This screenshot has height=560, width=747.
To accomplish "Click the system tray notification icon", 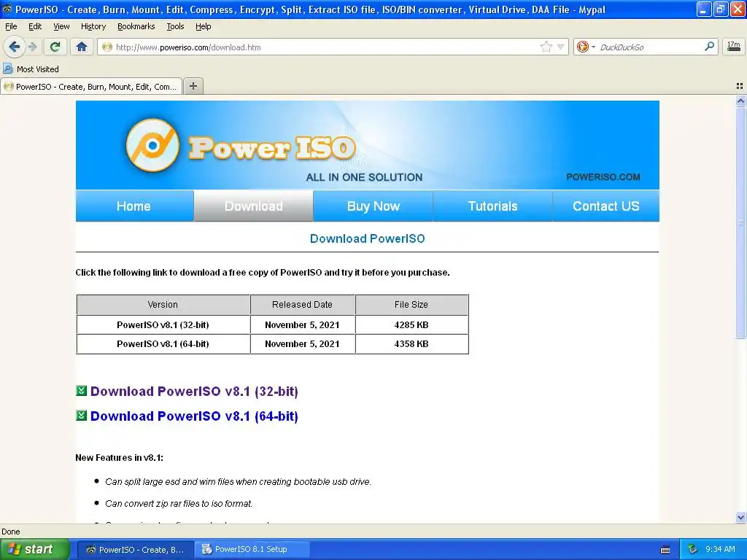I will (693, 550).
